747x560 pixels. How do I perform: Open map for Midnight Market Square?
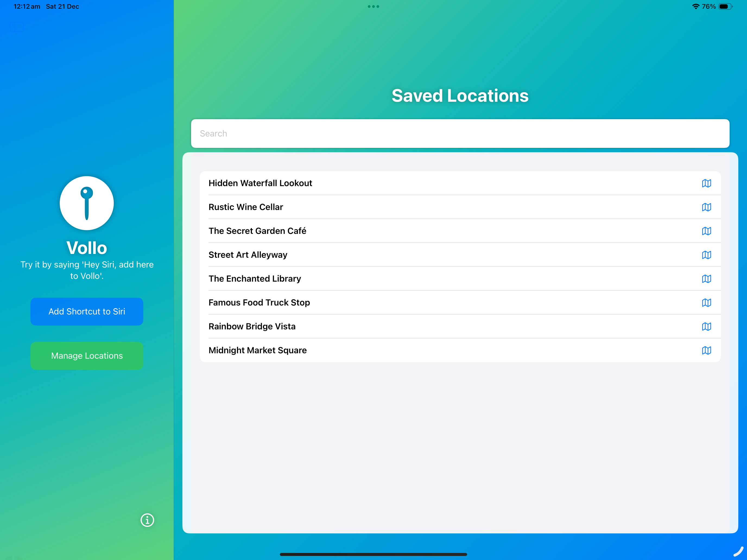tap(706, 350)
